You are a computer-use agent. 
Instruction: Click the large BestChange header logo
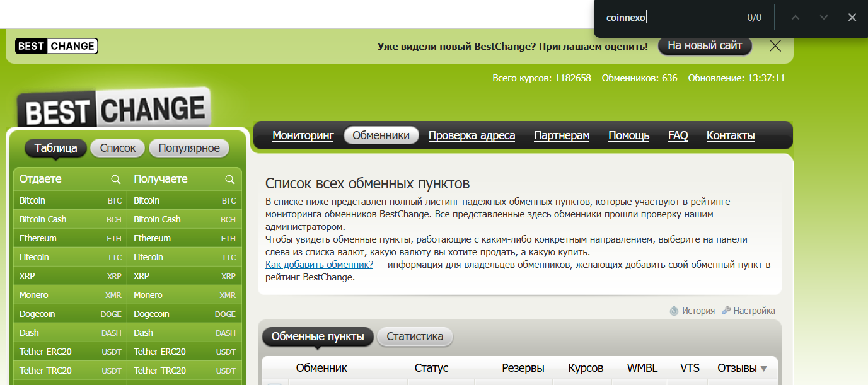[113, 107]
